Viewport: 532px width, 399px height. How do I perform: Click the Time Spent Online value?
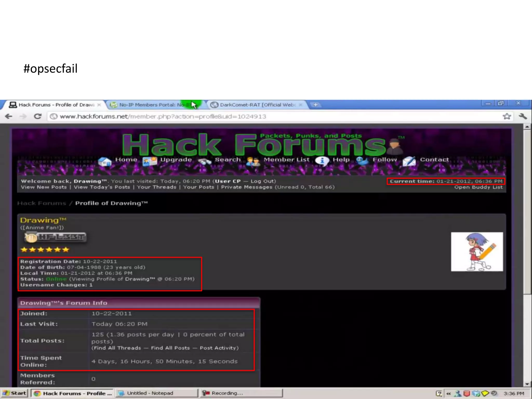pos(164,361)
